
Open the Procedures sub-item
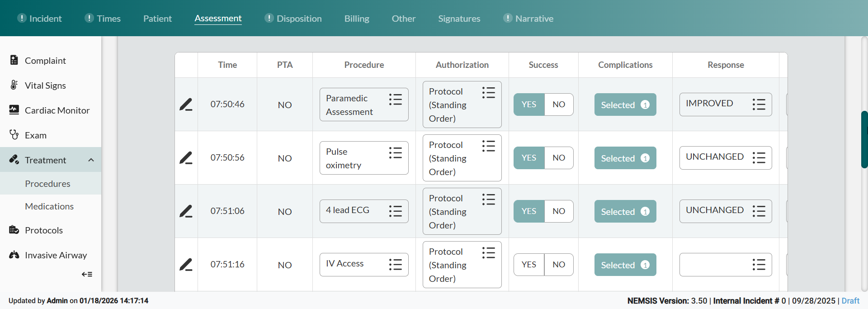click(x=51, y=183)
